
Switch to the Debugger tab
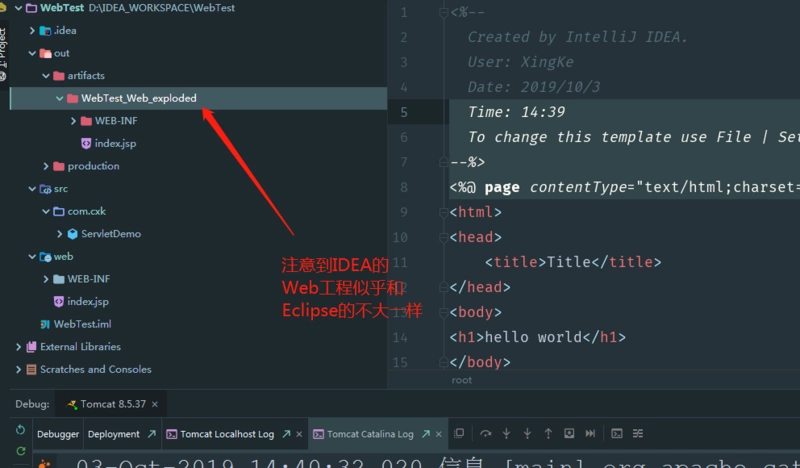(x=58, y=434)
